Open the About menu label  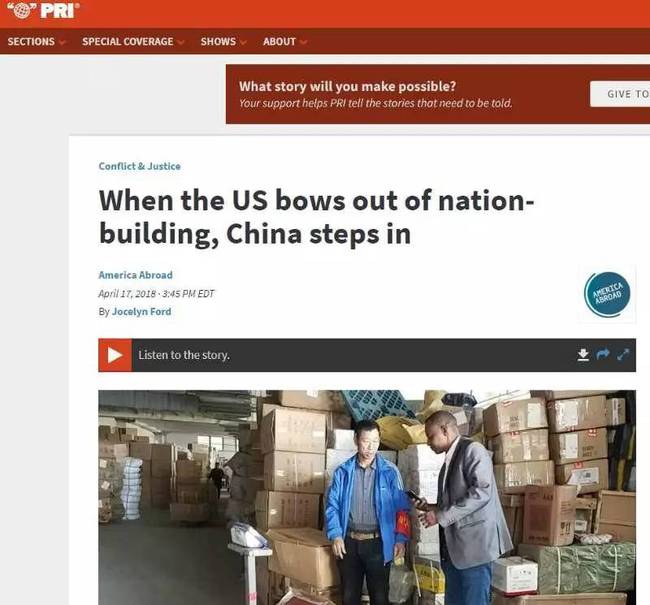point(279,42)
